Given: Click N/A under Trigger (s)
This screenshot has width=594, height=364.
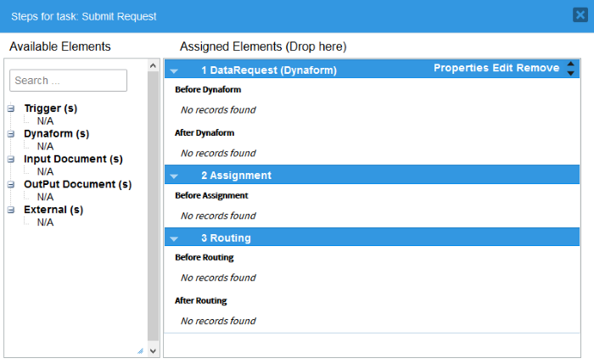Looking at the screenshot, I should pyautogui.click(x=45, y=121).
